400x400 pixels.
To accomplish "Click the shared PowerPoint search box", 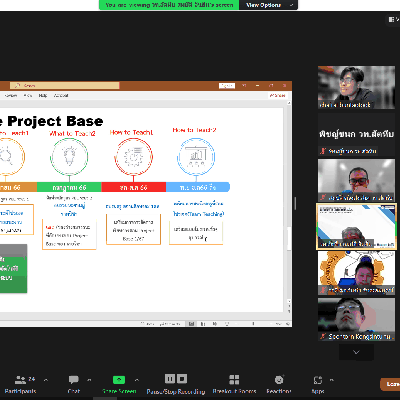I will click(65, 86).
